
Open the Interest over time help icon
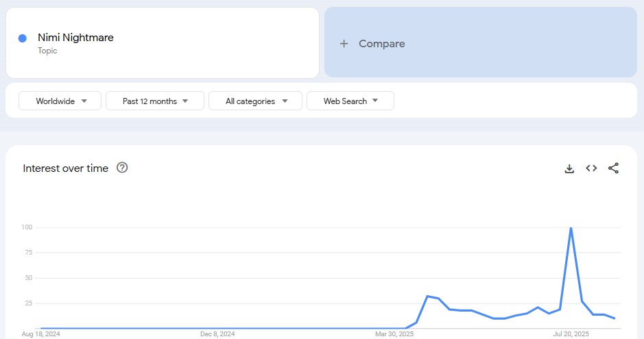click(122, 168)
